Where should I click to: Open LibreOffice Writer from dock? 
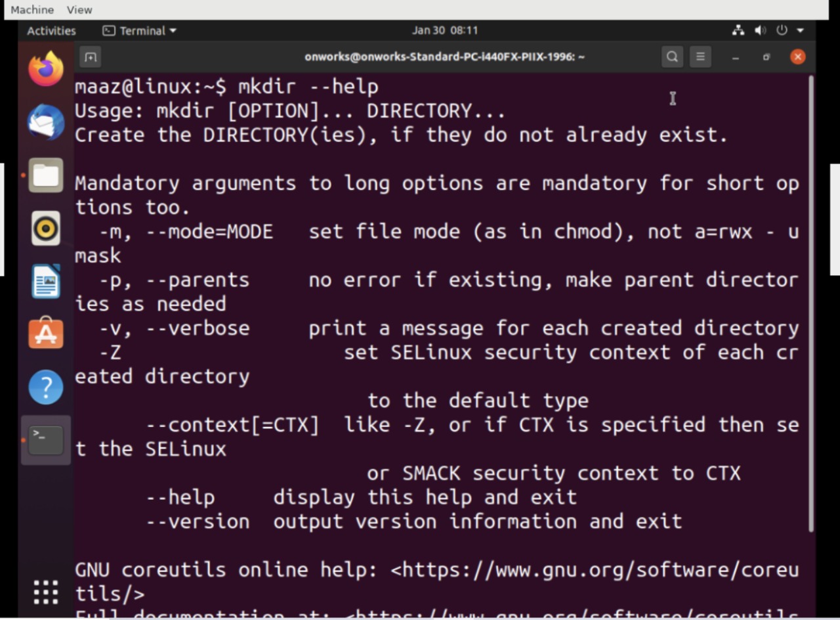[x=46, y=281]
